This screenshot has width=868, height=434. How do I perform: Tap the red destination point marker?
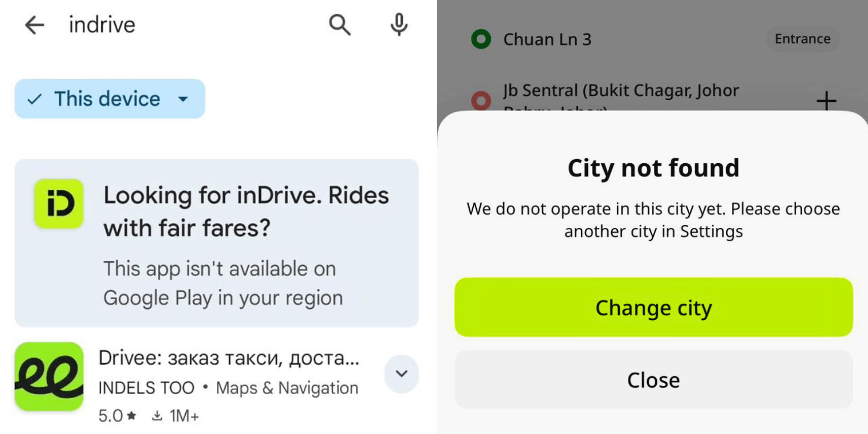tap(481, 101)
